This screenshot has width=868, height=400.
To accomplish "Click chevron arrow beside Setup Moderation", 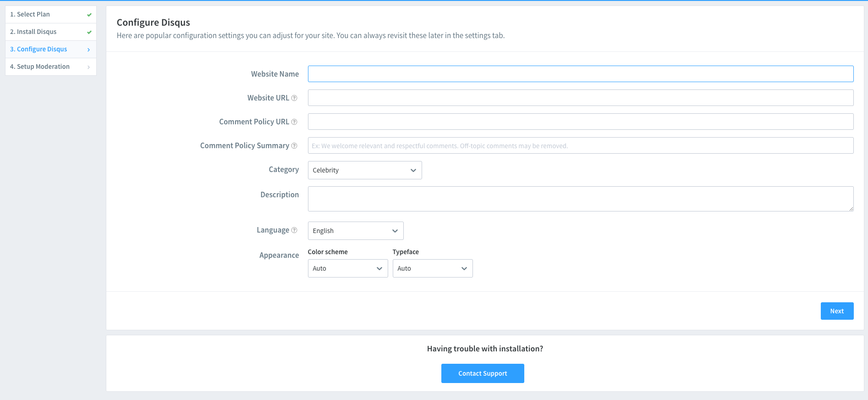I will tap(88, 67).
